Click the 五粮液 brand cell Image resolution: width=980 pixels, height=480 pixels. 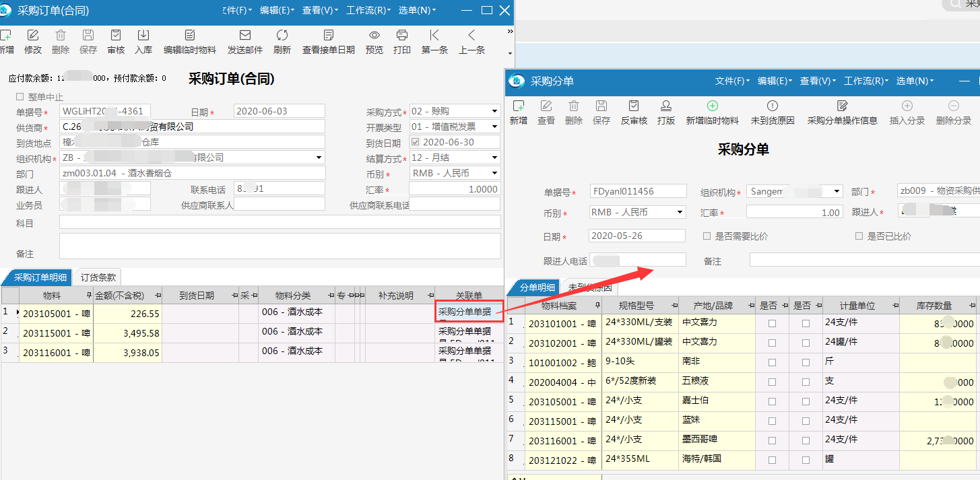(715, 382)
